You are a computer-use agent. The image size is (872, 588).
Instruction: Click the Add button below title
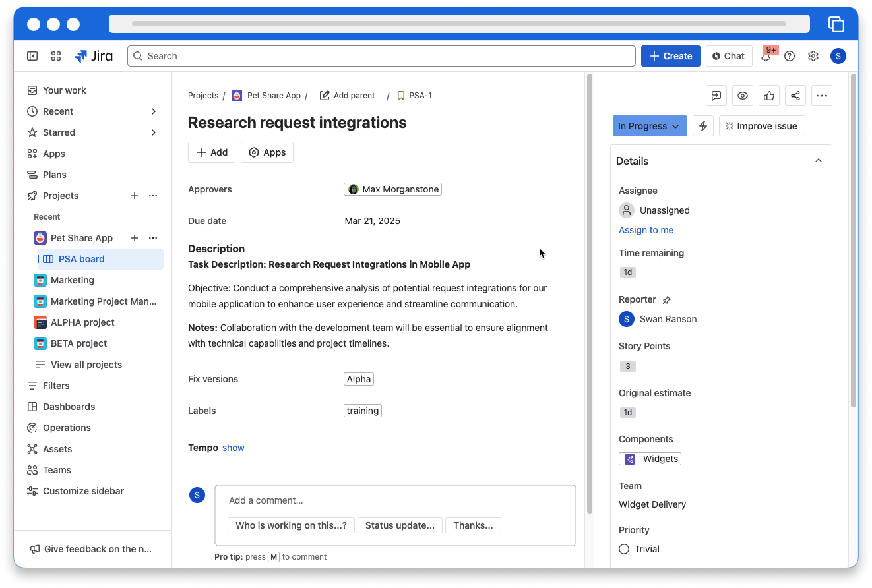212,152
